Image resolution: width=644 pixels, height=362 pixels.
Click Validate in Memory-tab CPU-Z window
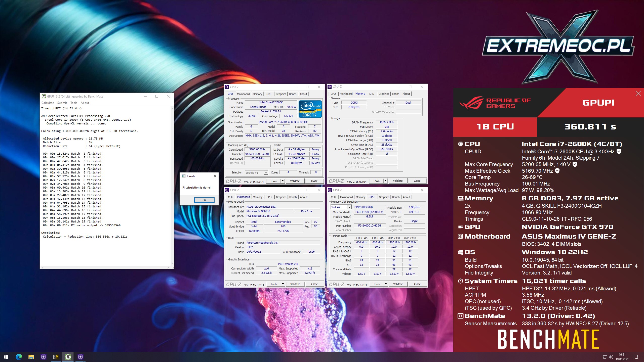(398, 181)
